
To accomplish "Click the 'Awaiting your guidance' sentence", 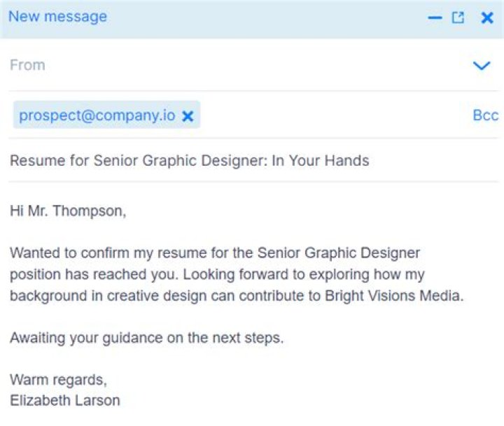I will pos(146,338).
